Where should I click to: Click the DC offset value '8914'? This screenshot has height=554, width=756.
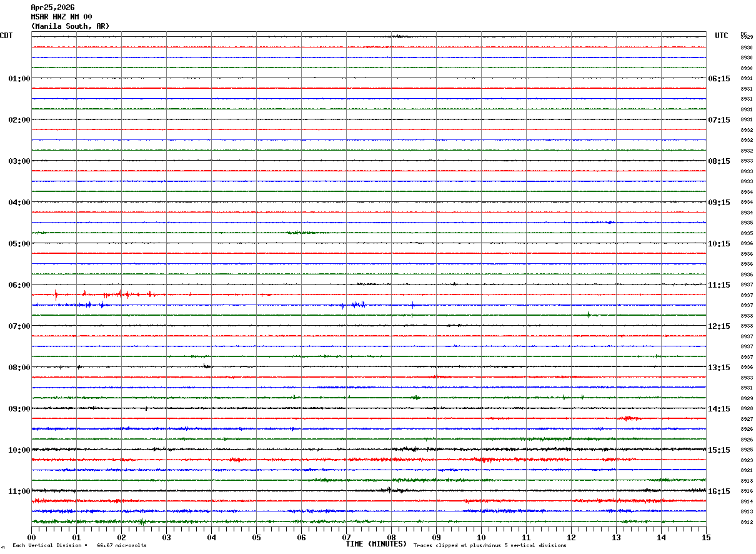pyautogui.click(x=747, y=501)
